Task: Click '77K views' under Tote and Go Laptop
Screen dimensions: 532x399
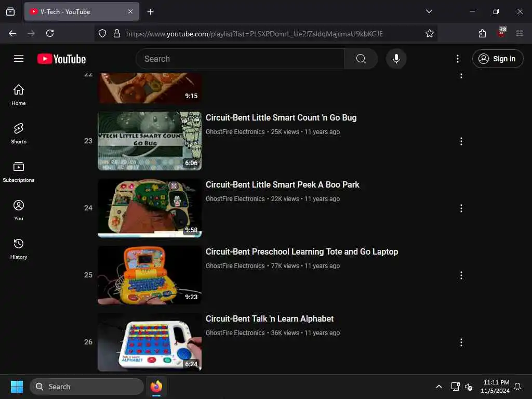Action: (285, 265)
